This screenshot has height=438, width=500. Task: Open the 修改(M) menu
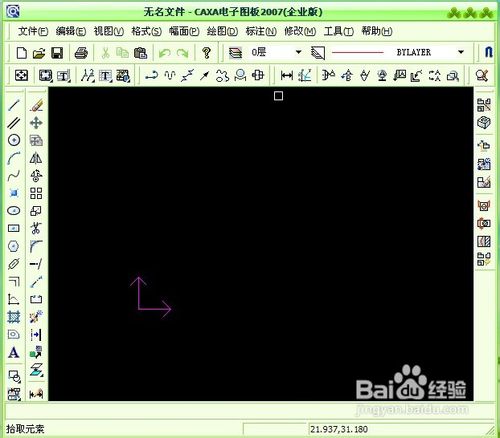(300, 31)
